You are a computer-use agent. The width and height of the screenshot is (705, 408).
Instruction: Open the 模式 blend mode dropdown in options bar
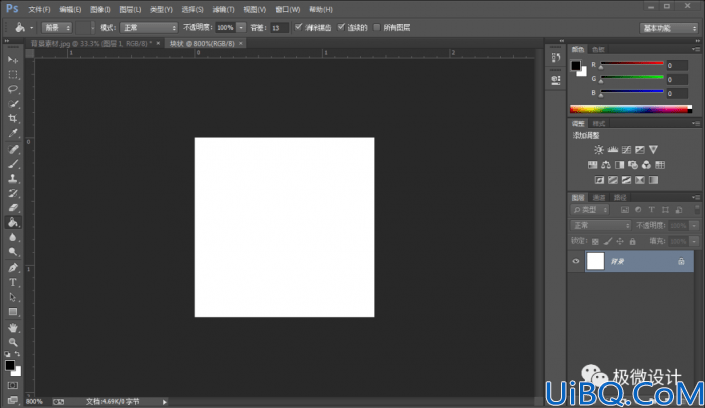(149, 28)
